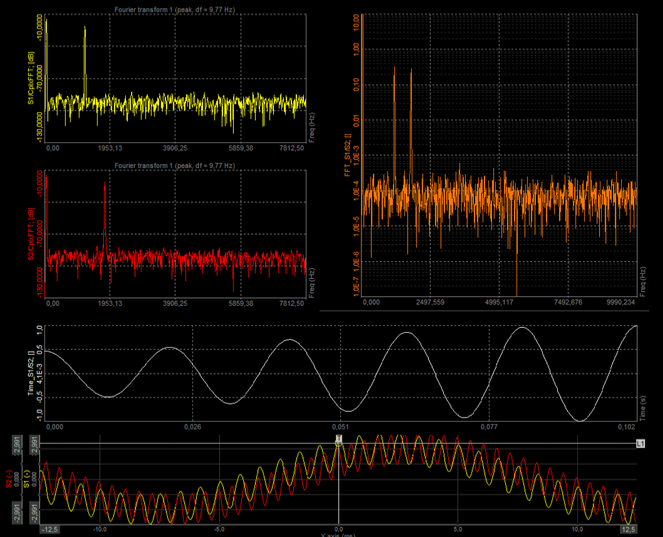Select the yellow S1 (-) channel label
The width and height of the screenshot is (663, 537).
coord(26,479)
